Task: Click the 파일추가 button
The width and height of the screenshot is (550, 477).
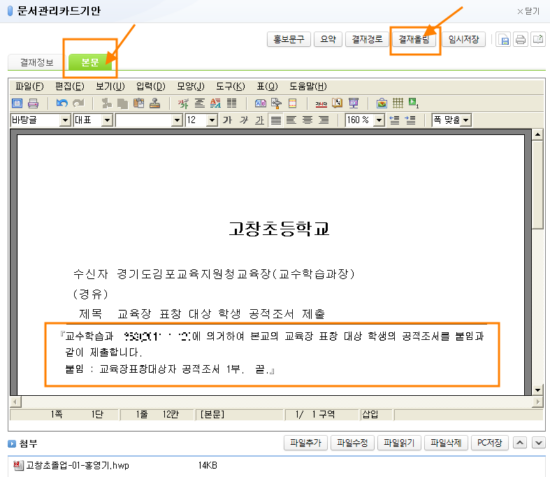Action: point(306,443)
